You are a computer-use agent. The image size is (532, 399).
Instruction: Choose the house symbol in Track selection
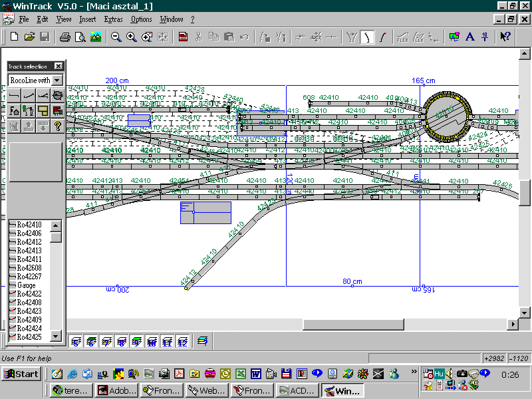tap(14, 110)
